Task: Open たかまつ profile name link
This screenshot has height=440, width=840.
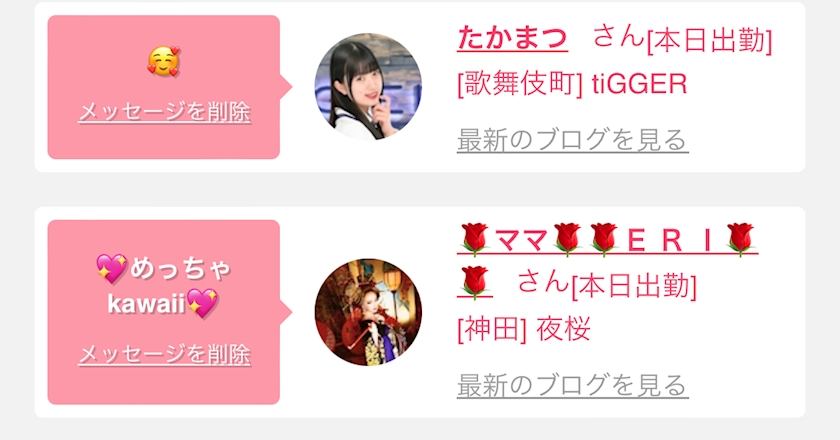Action: [512, 39]
